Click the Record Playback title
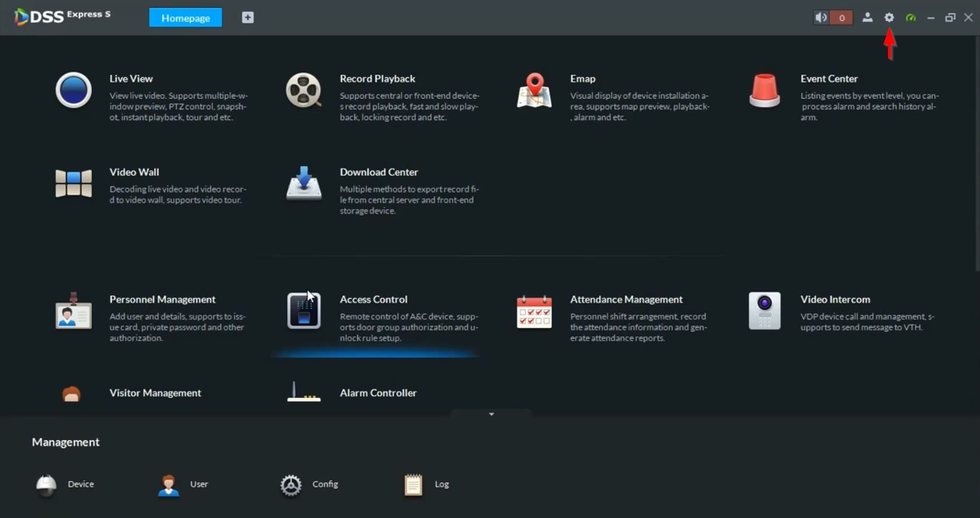This screenshot has height=518, width=980. coord(377,78)
